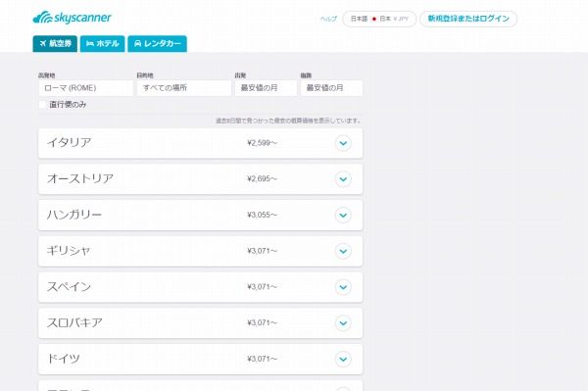The image size is (588, 391).
Task: Click the ¥3,071〜 price for スペイン
Action: [262, 287]
